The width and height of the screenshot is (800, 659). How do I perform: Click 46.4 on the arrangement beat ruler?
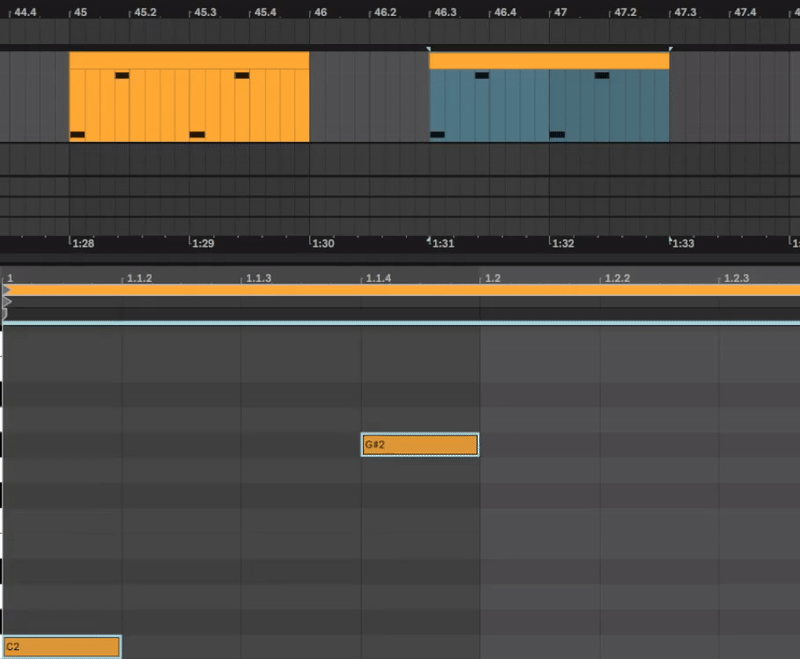pos(505,12)
